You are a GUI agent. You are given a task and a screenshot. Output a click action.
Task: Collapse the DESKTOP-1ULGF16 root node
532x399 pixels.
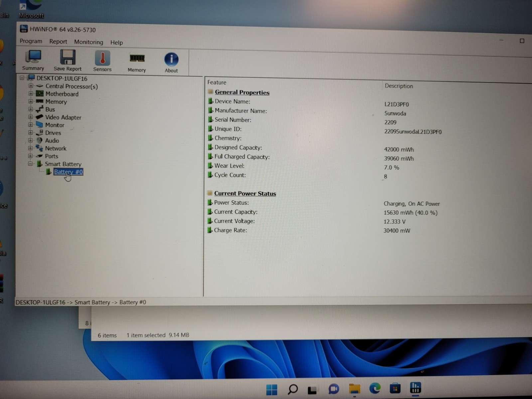coord(22,78)
